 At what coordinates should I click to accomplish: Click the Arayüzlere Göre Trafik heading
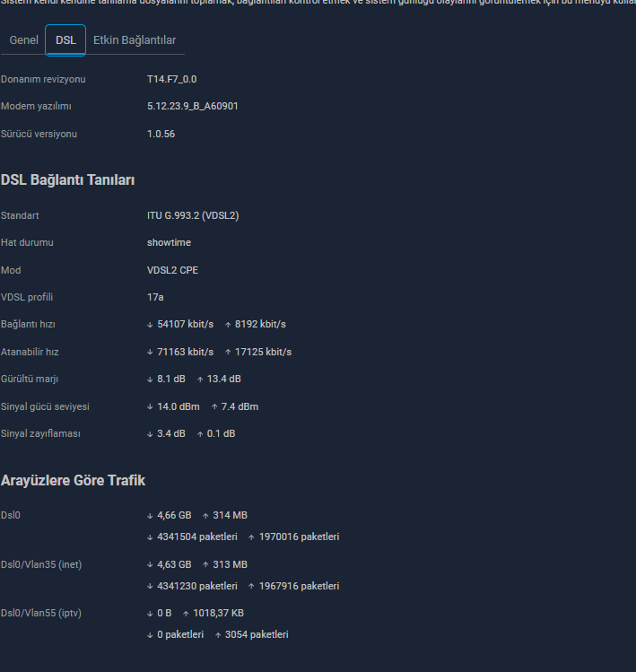point(73,481)
